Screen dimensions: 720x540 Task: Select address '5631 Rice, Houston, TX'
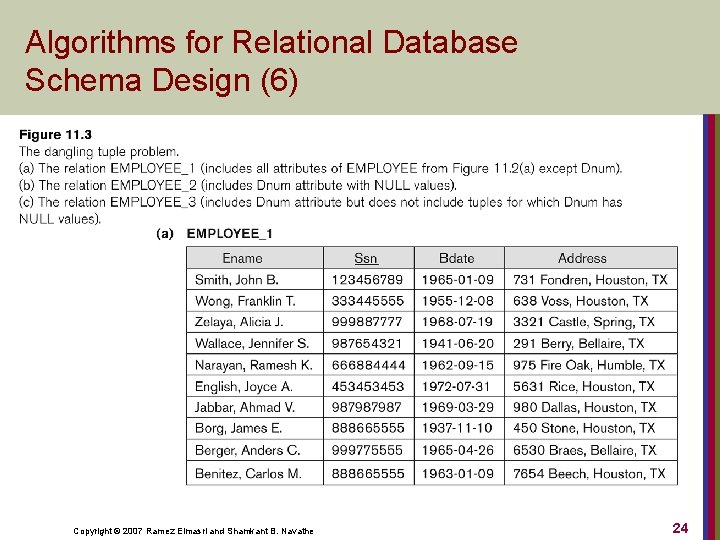[584, 387]
